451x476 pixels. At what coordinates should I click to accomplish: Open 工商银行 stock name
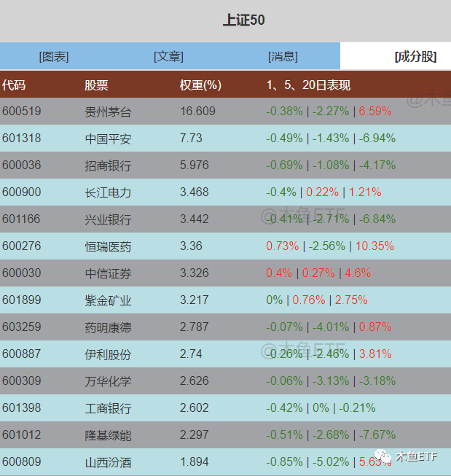pyautogui.click(x=108, y=409)
